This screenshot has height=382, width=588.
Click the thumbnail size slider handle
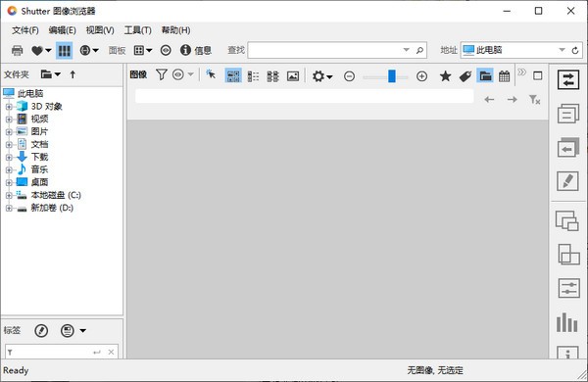tap(391, 76)
